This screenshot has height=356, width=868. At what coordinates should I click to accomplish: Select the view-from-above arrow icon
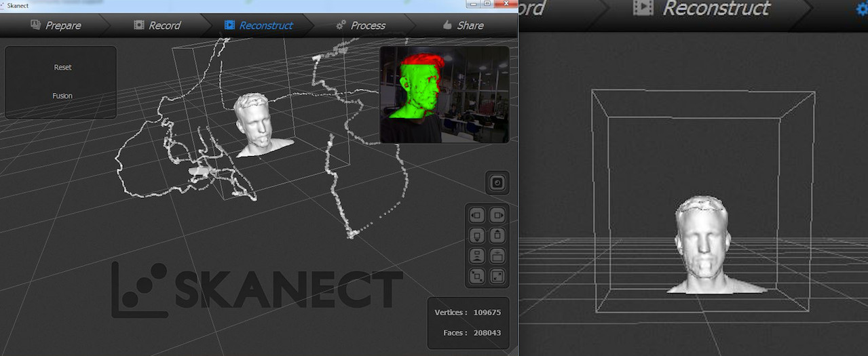coord(497,236)
